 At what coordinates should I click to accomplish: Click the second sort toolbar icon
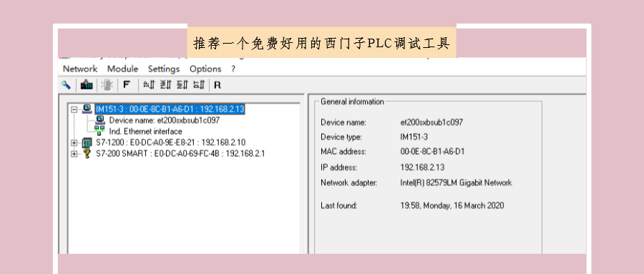click(x=165, y=85)
